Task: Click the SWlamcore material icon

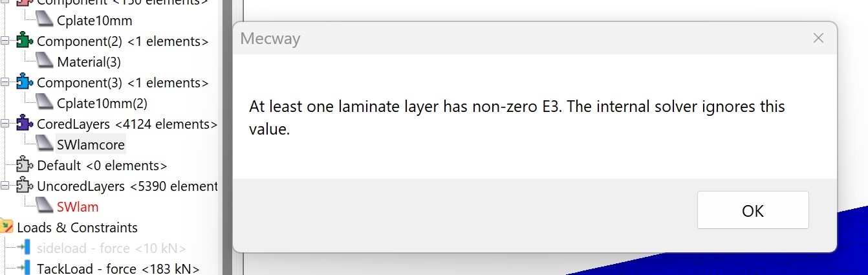Action: coord(44,144)
